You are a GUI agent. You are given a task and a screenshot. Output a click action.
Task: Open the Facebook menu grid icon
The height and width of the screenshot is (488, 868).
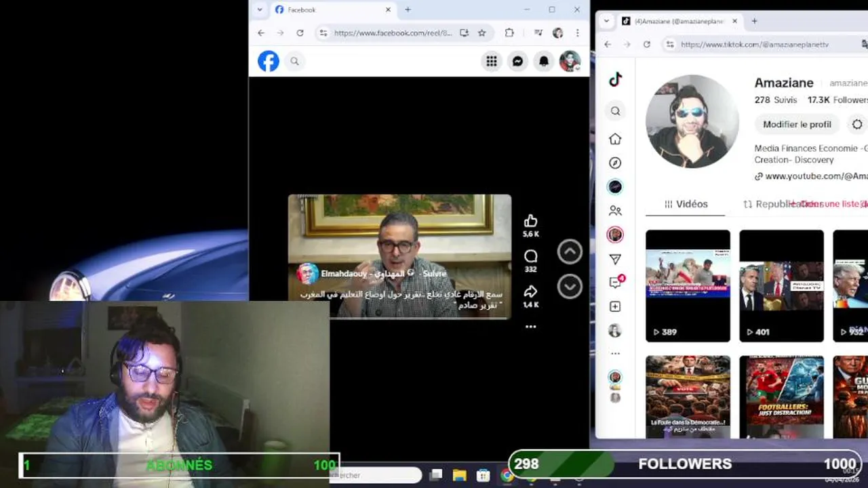click(492, 62)
